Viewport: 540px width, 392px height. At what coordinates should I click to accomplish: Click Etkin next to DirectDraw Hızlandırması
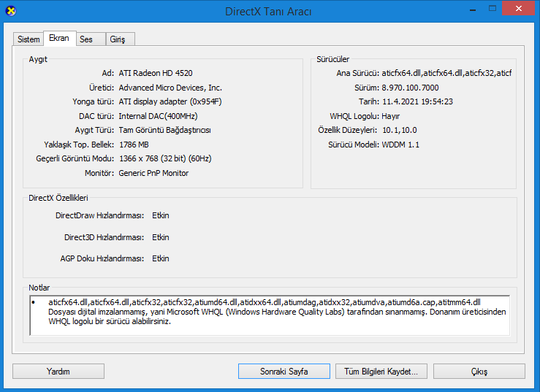pos(161,215)
